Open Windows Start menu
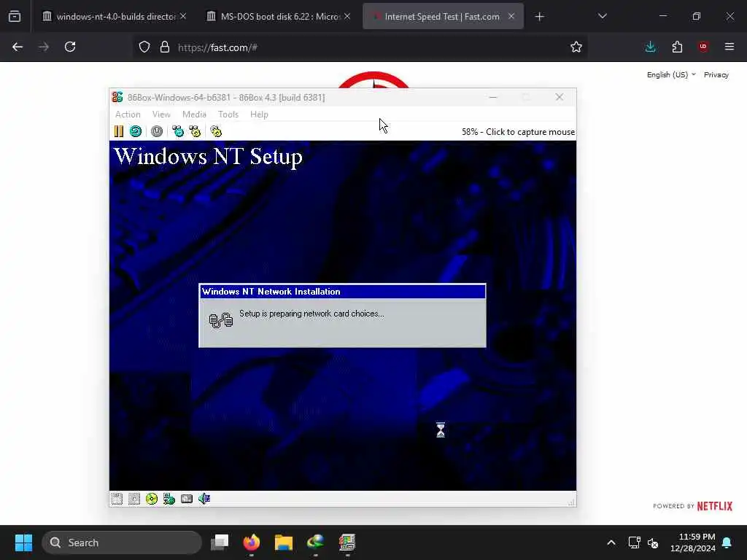747x560 pixels. [24, 542]
